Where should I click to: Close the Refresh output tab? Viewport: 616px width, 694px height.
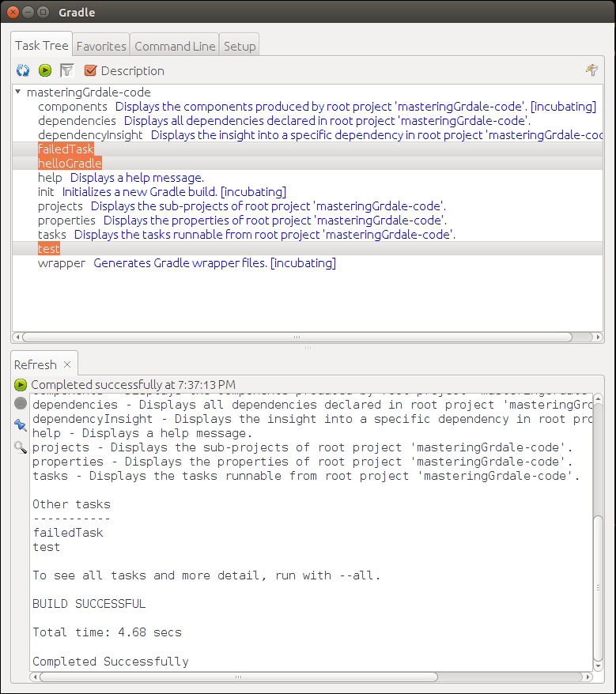67,364
